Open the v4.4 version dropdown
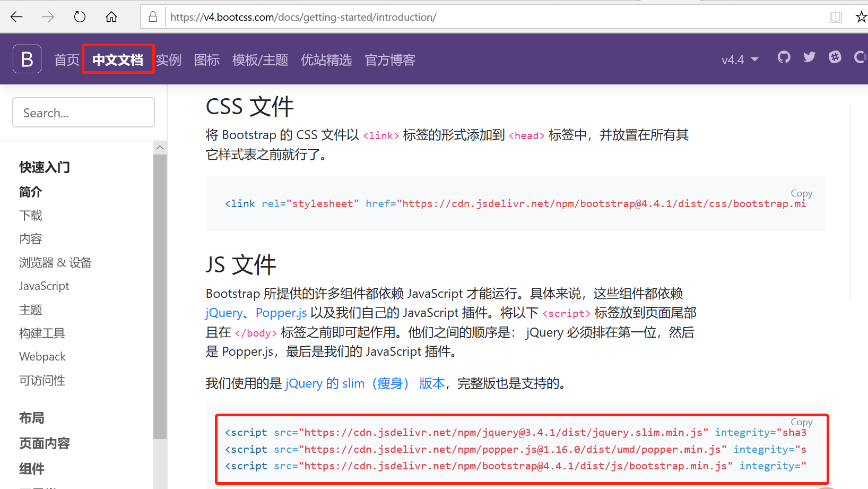The height and width of the screenshot is (489, 868). [740, 60]
